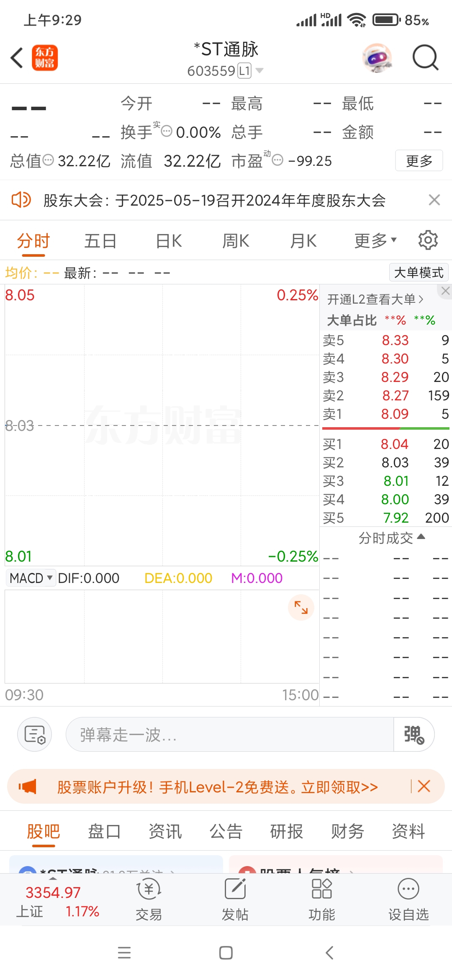Tap 设自选 add-to-watchlist icon
452x980 pixels.
(x=408, y=900)
